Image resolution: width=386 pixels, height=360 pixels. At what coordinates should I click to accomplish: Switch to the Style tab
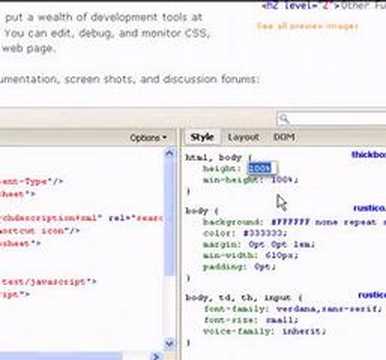202,137
